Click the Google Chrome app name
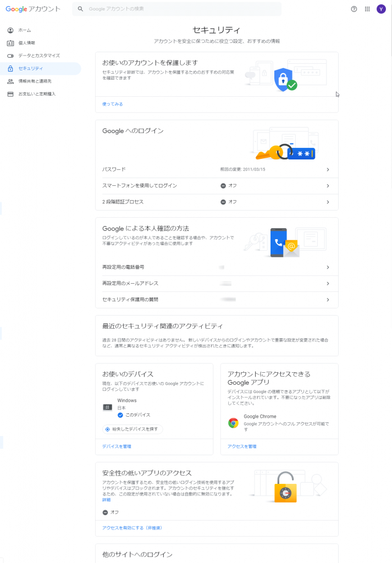This screenshot has height=563, width=392. click(x=260, y=417)
